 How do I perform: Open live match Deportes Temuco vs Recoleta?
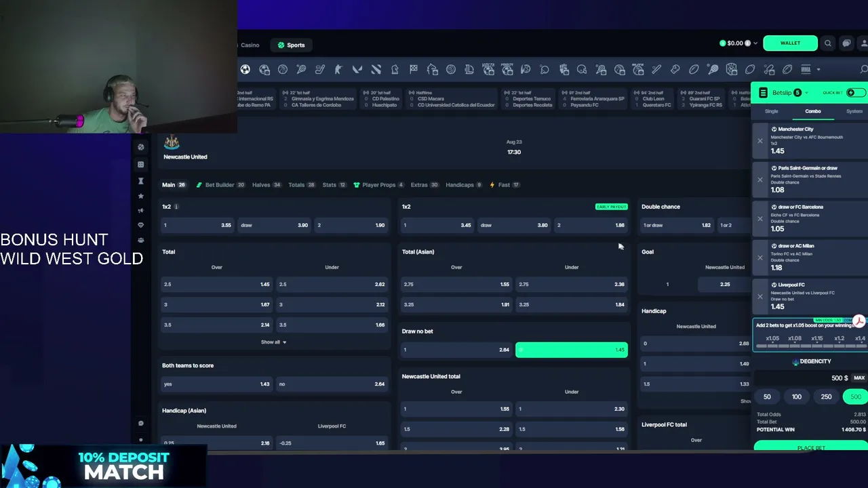coord(530,99)
